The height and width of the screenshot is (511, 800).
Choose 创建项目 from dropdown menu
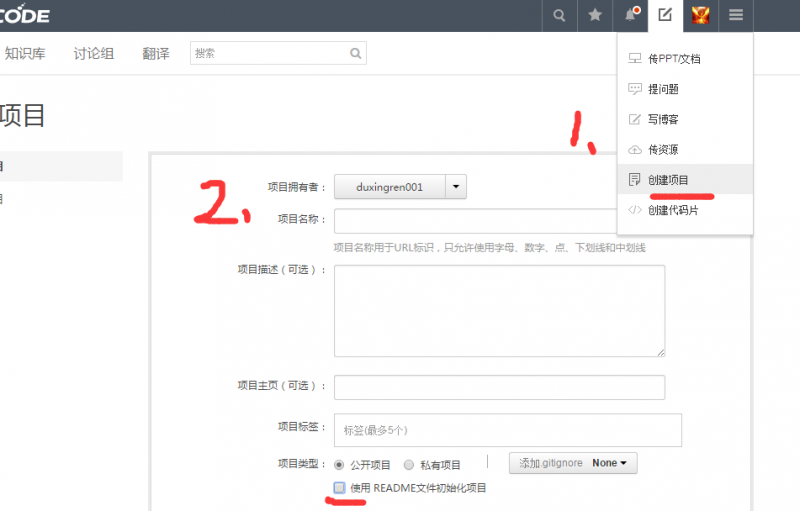pyautogui.click(x=667, y=180)
